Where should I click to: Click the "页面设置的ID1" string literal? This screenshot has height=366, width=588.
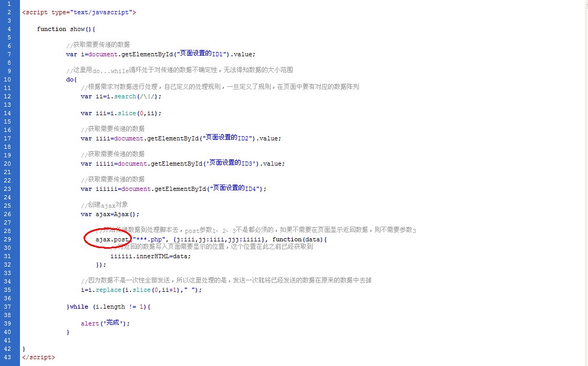202,54
